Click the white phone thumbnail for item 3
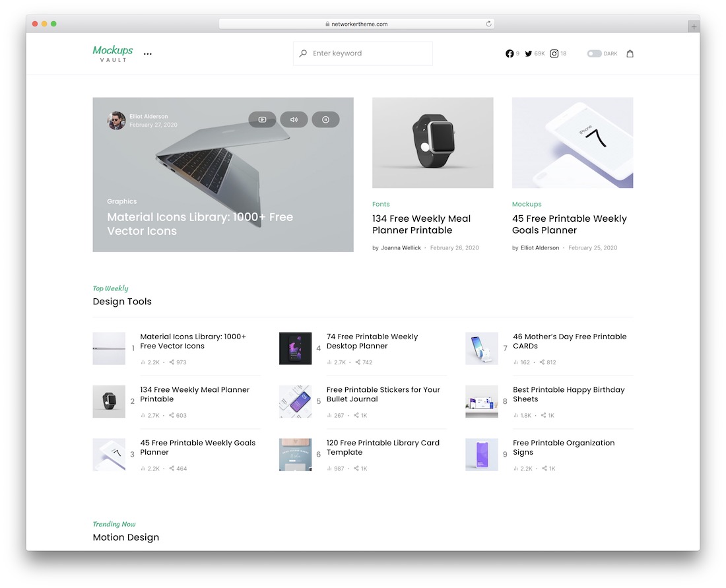Image resolution: width=726 pixels, height=588 pixels. [x=109, y=455]
